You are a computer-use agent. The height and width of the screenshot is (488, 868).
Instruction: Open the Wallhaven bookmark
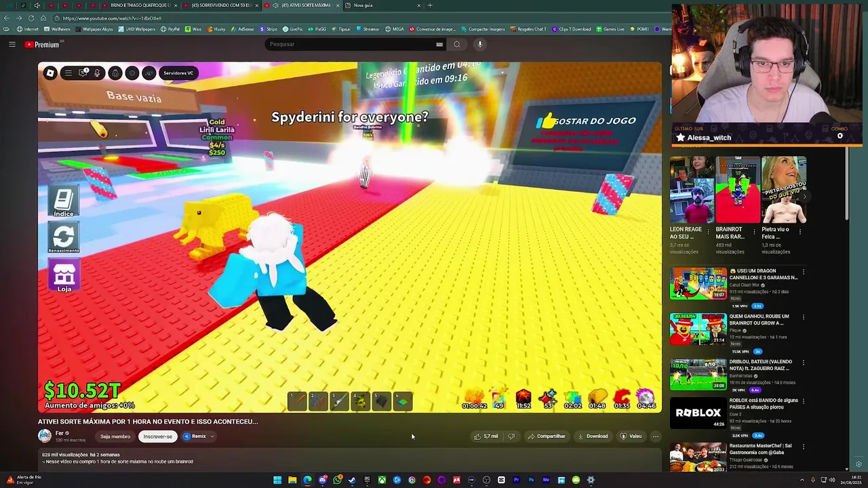tap(57, 29)
